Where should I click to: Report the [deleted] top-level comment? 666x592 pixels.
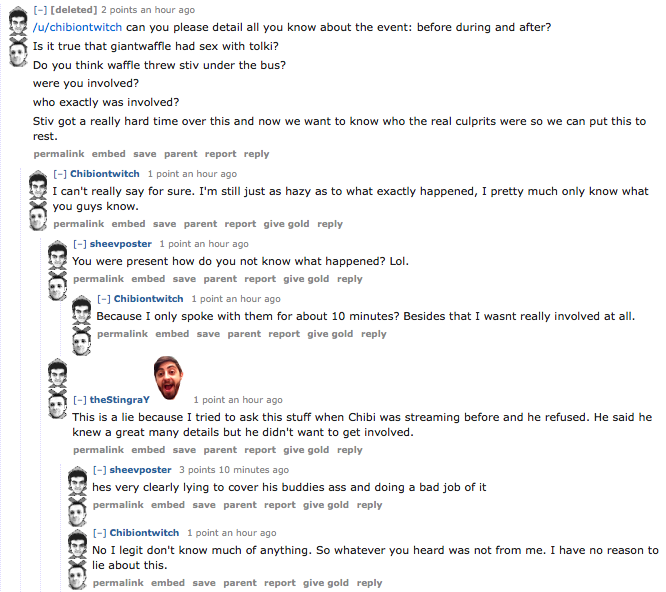pyautogui.click(x=220, y=154)
